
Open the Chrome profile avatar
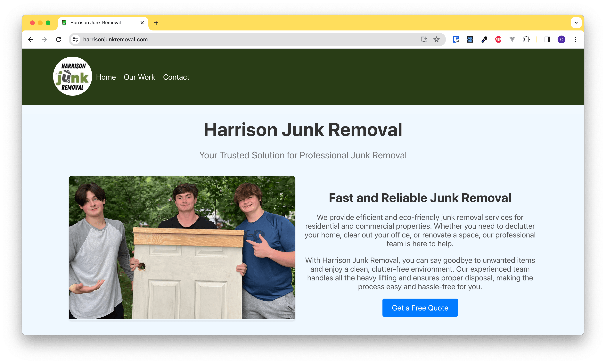(561, 39)
